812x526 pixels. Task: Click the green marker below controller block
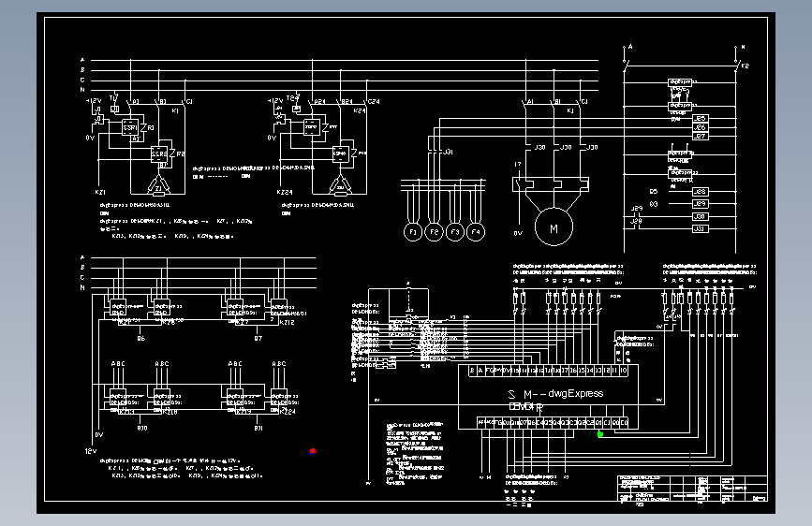600,434
